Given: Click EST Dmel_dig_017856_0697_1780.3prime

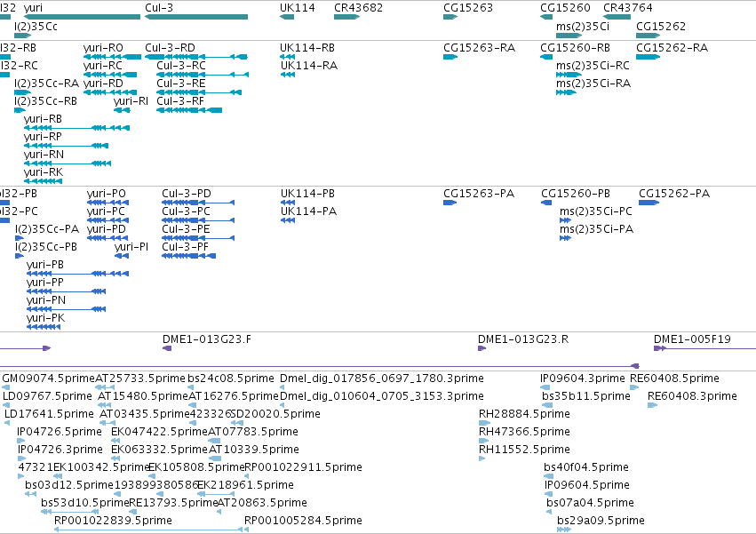Looking at the screenshot, I should click(282, 387).
